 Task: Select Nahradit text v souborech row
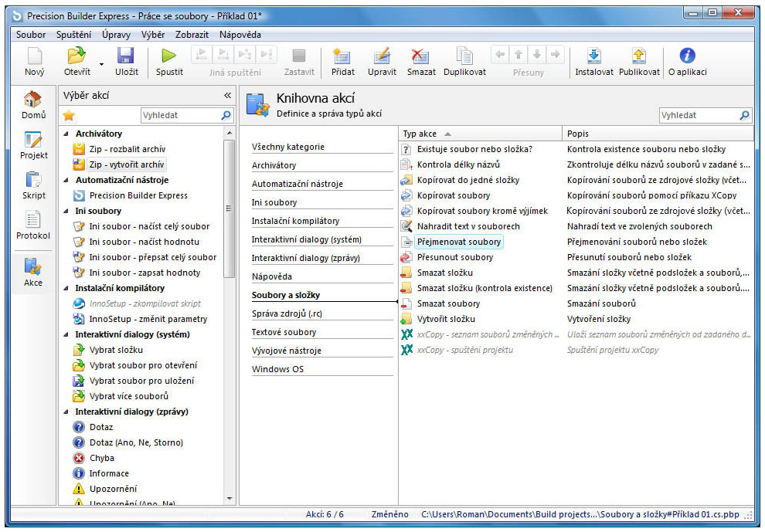point(576,226)
